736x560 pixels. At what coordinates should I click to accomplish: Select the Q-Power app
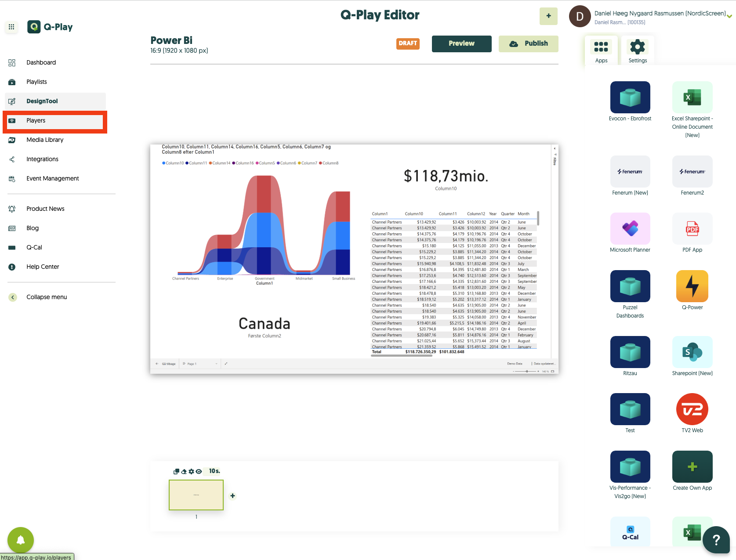tap(692, 286)
